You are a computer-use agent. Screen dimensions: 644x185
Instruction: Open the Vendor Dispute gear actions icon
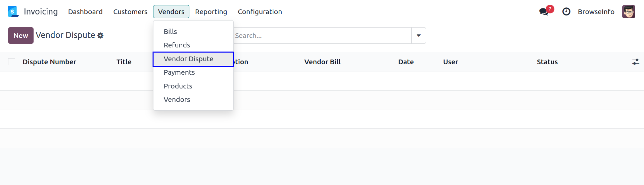[100, 36]
